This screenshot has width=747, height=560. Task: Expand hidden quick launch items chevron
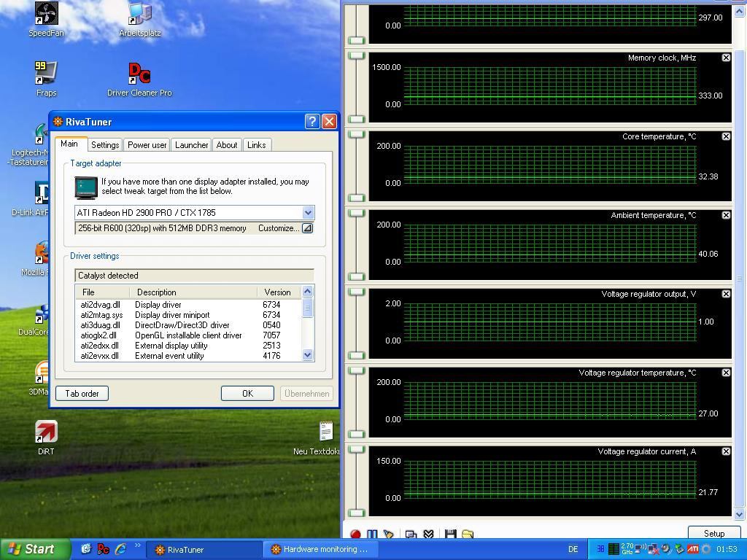(x=138, y=545)
